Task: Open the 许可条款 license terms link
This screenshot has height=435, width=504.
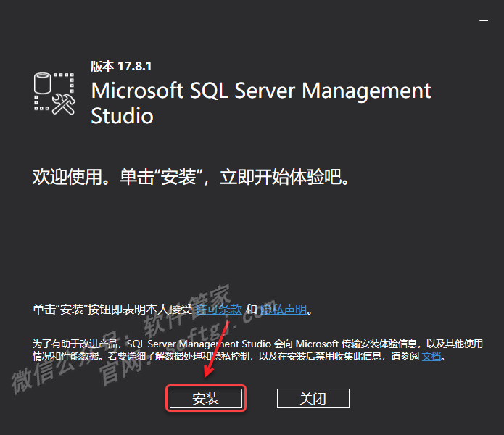Action: click(218, 310)
